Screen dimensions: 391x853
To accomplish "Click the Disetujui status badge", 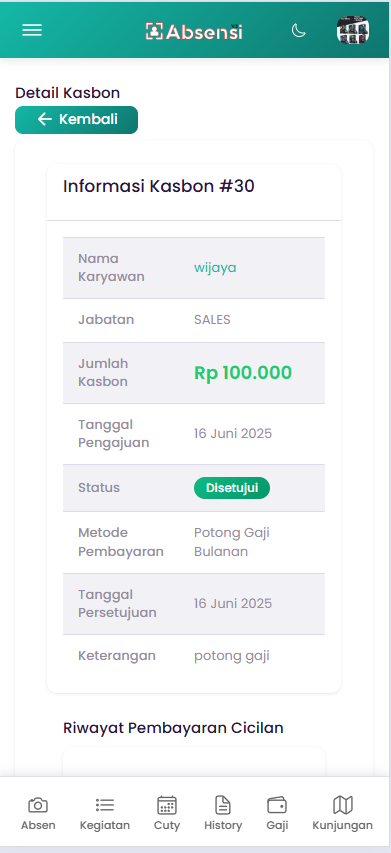I will [x=232, y=488].
